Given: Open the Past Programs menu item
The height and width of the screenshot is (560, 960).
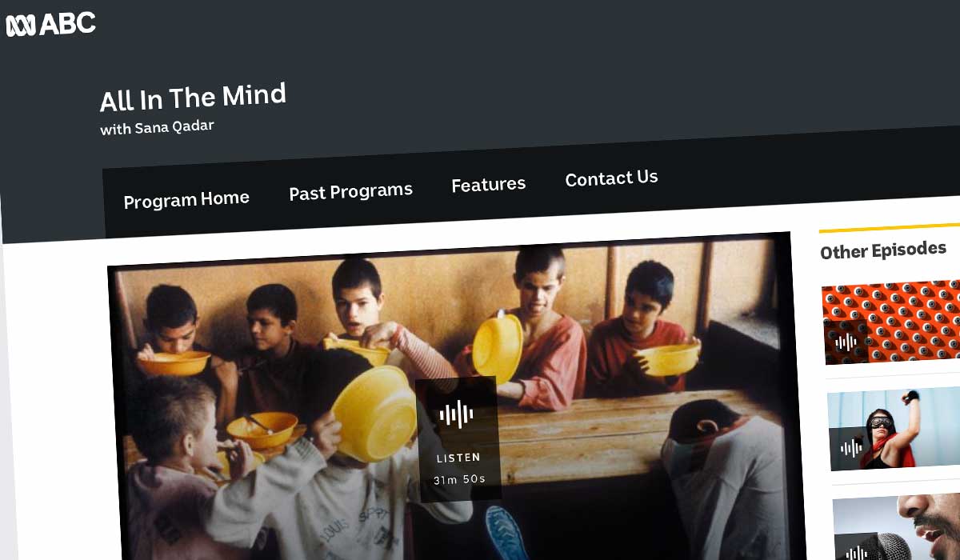Looking at the screenshot, I should click(350, 192).
